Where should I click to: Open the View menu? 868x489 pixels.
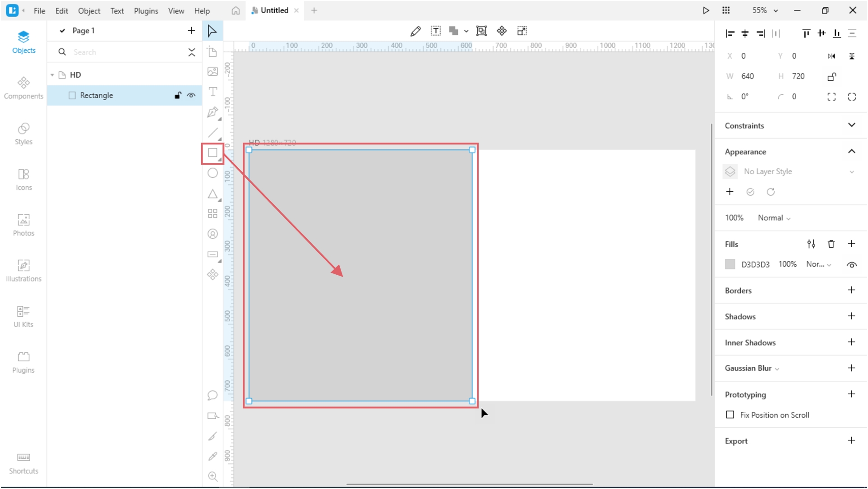(176, 11)
